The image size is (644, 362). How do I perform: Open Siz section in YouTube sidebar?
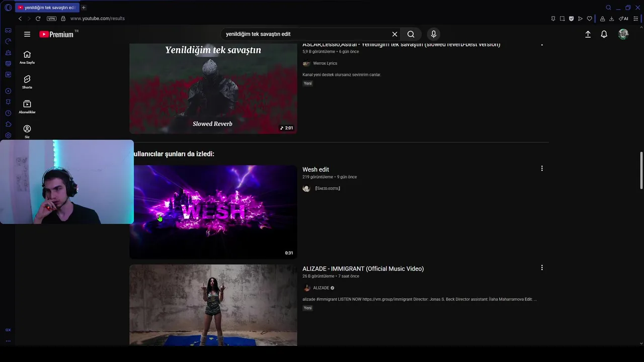pyautogui.click(x=27, y=132)
